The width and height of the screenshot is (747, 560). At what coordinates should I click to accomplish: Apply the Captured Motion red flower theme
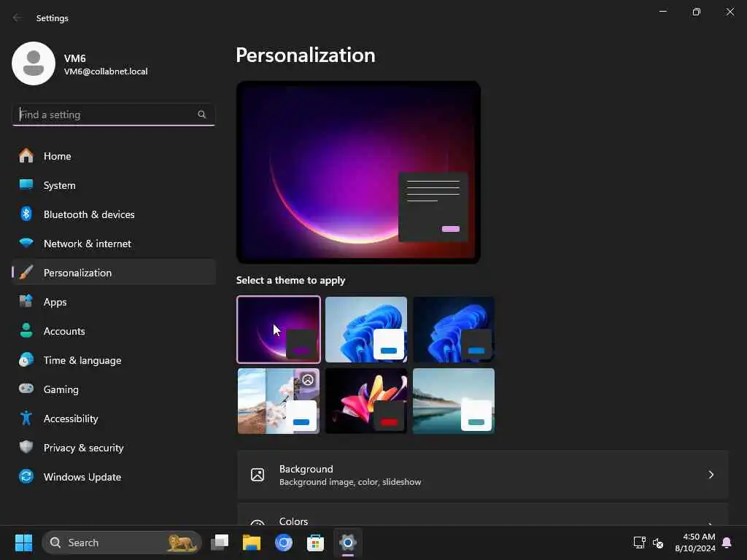(366, 401)
